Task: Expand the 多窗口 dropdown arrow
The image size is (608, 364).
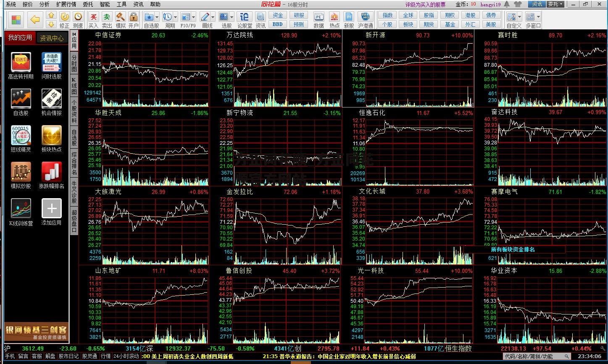Action: [x=538, y=17]
